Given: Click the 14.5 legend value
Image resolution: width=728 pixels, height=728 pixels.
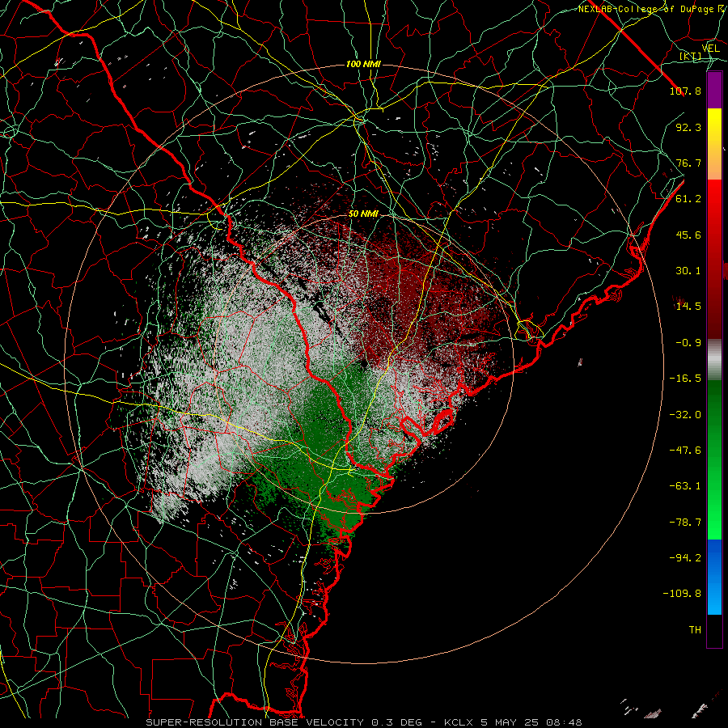Looking at the screenshot, I should 688,307.
